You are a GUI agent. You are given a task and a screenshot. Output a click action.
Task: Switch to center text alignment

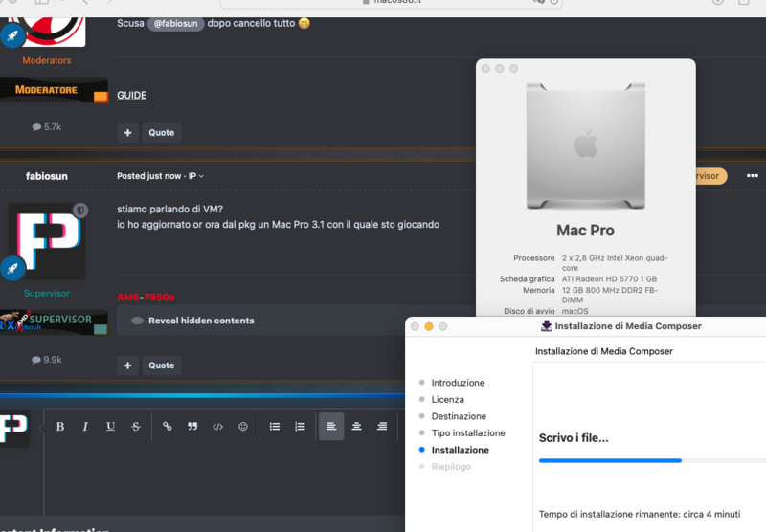coord(356,427)
